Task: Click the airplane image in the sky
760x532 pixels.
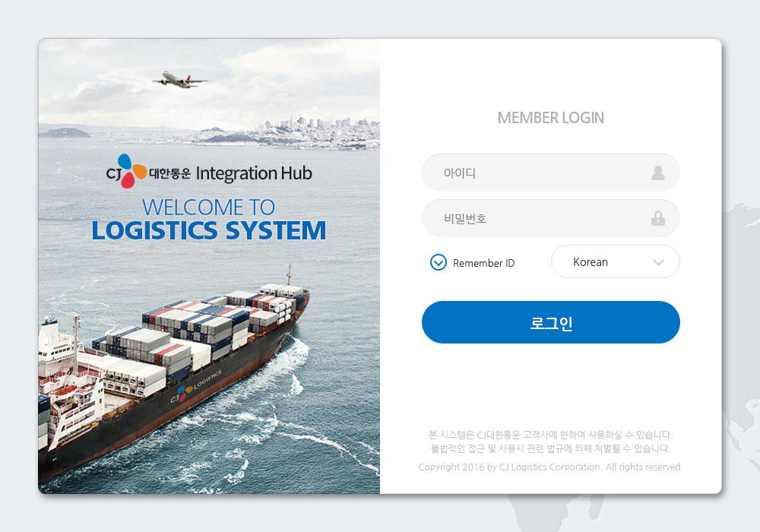Action: 180,80
